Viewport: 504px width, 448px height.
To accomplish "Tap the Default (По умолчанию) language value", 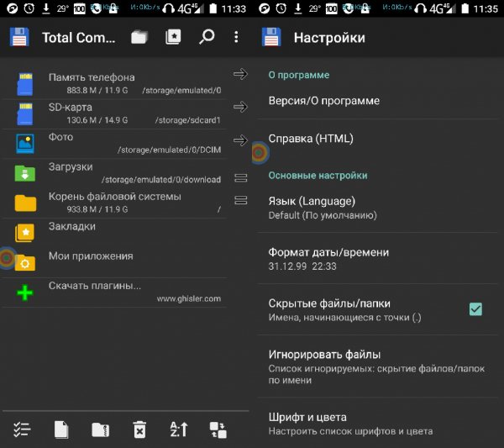I will tap(323, 215).
